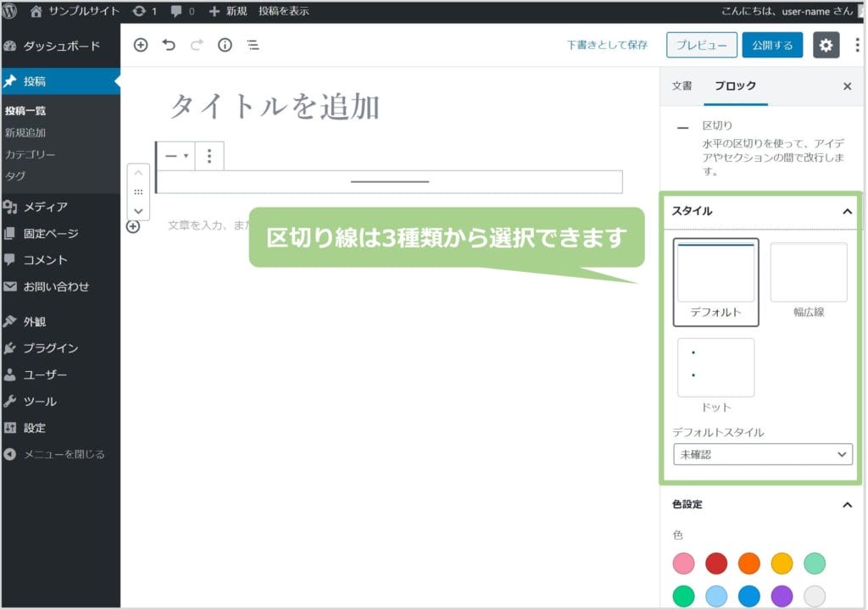Open カテゴリー submenu item
Image resolution: width=868 pixels, height=610 pixels.
(x=30, y=154)
